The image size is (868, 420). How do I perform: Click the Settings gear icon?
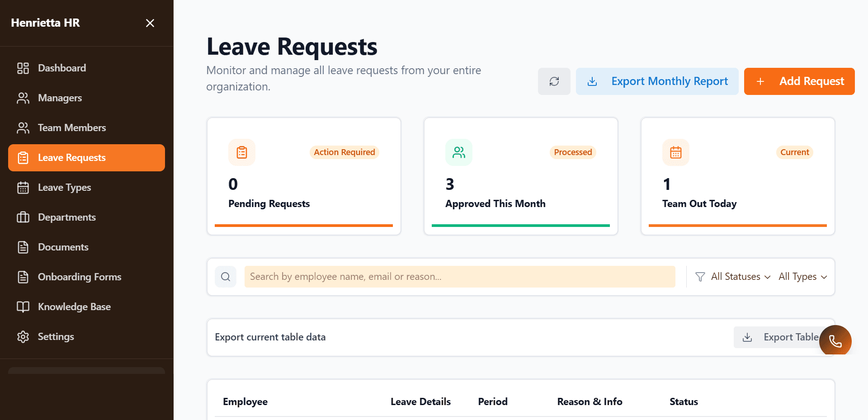point(23,336)
